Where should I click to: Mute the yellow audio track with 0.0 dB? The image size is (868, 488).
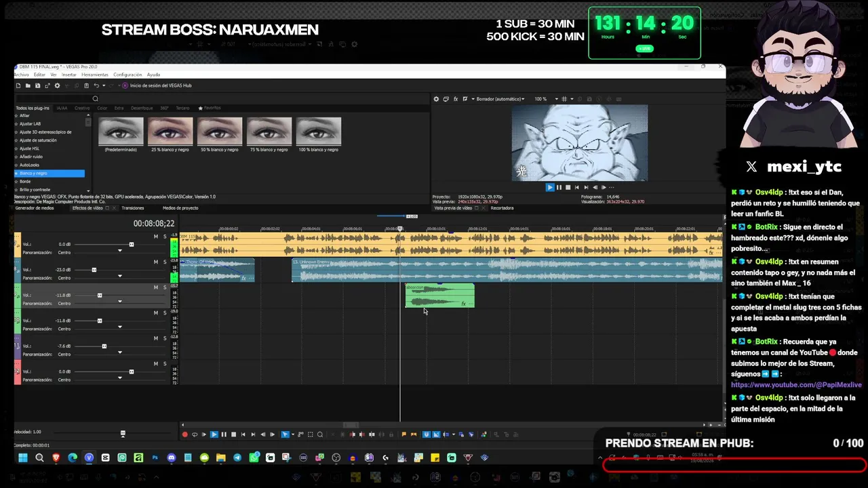point(156,237)
